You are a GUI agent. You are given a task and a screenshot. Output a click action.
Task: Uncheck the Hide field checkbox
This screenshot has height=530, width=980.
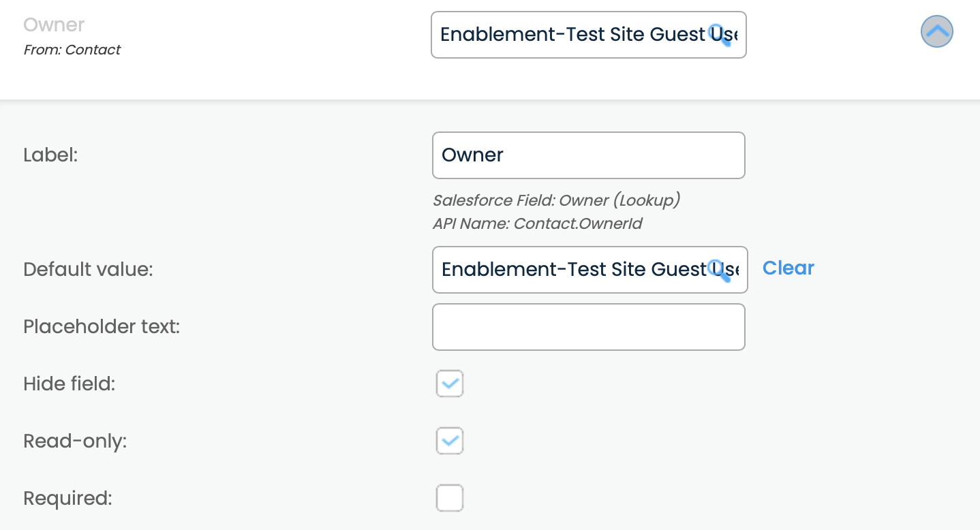tap(450, 384)
